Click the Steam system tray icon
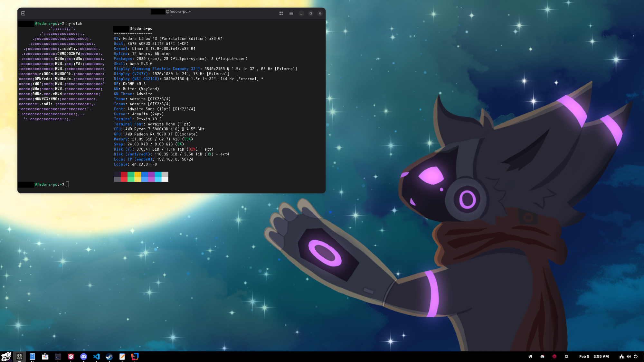This screenshot has width=644, height=362. (x=566, y=356)
